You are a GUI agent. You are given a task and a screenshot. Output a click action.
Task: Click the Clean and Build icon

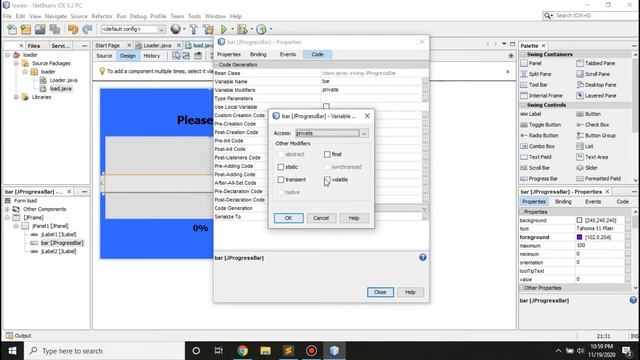(208, 29)
